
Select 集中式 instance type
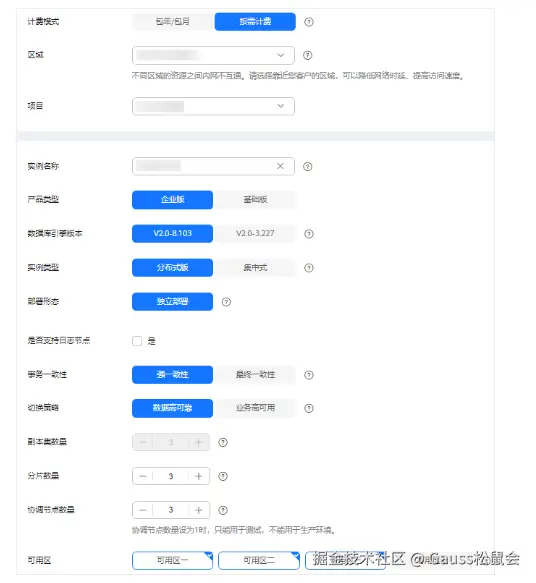click(x=255, y=268)
